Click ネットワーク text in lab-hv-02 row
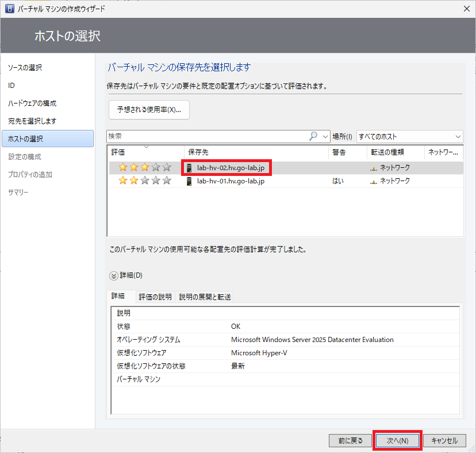Image resolution: width=476 pixels, height=453 pixels. click(x=395, y=168)
